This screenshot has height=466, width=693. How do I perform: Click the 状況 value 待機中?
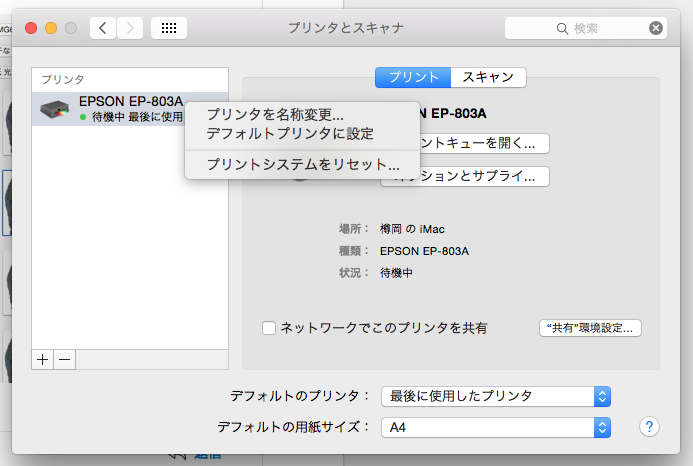396,273
